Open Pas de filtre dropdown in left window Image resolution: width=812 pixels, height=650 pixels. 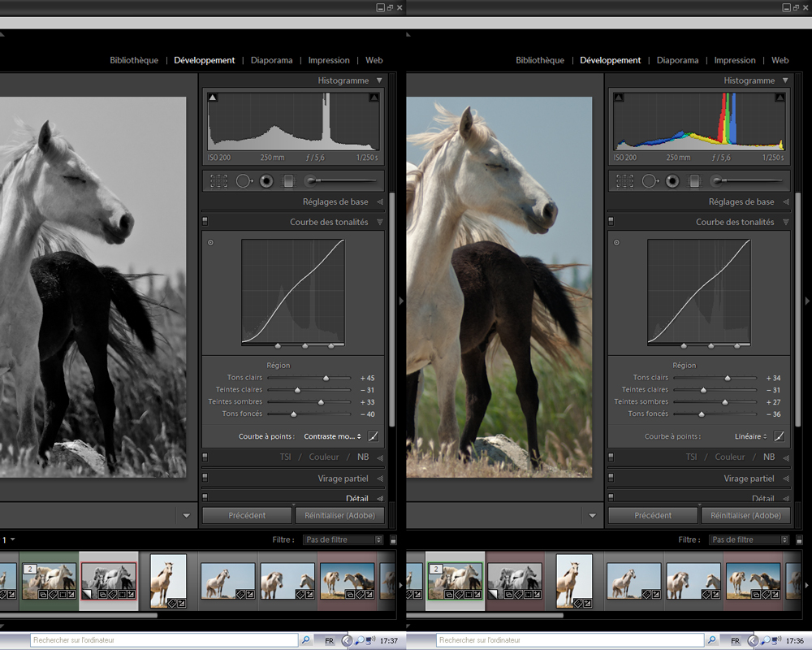tap(343, 540)
